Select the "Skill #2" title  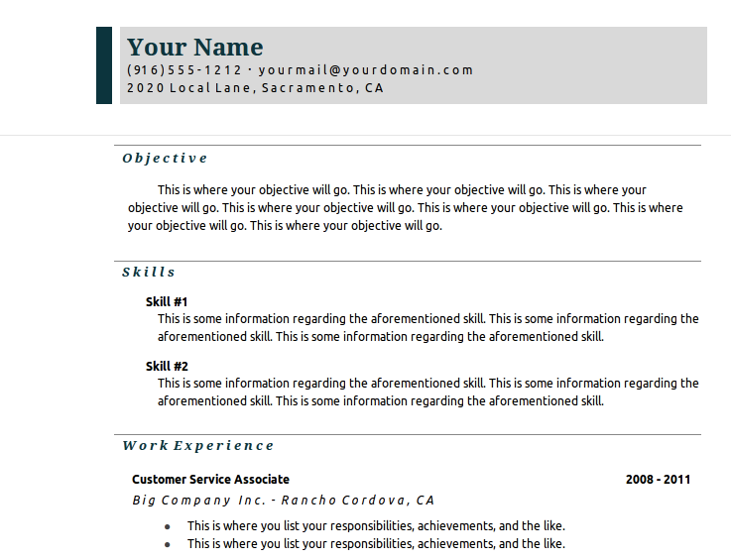coord(167,366)
